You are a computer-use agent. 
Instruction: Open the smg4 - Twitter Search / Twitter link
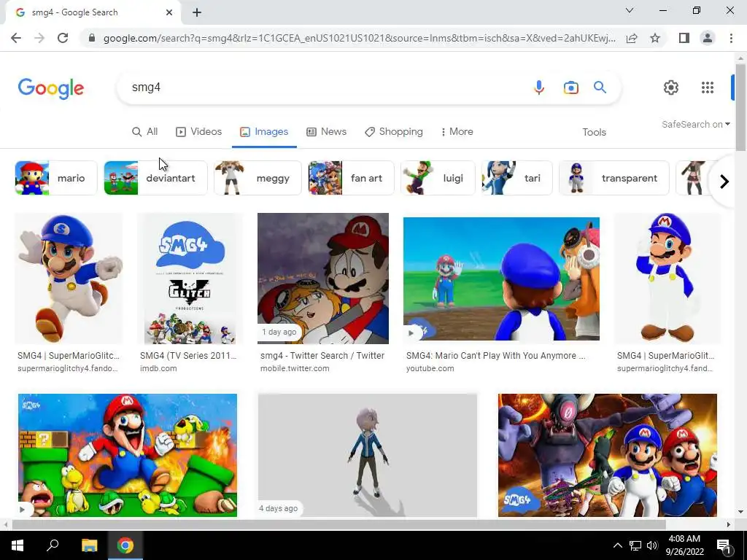point(322,356)
